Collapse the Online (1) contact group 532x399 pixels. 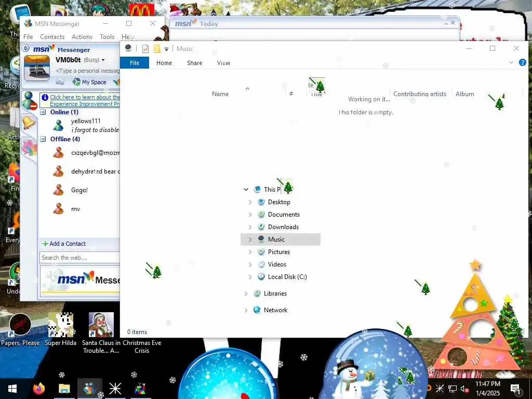point(43,112)
